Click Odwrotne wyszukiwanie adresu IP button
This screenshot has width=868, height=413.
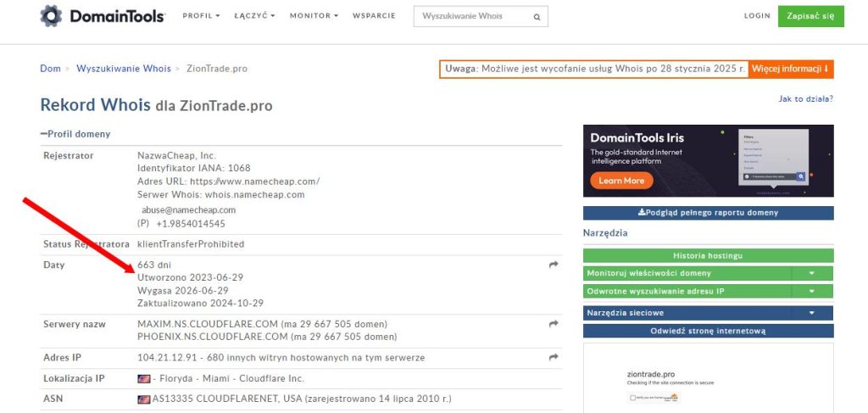pos(687,291)
